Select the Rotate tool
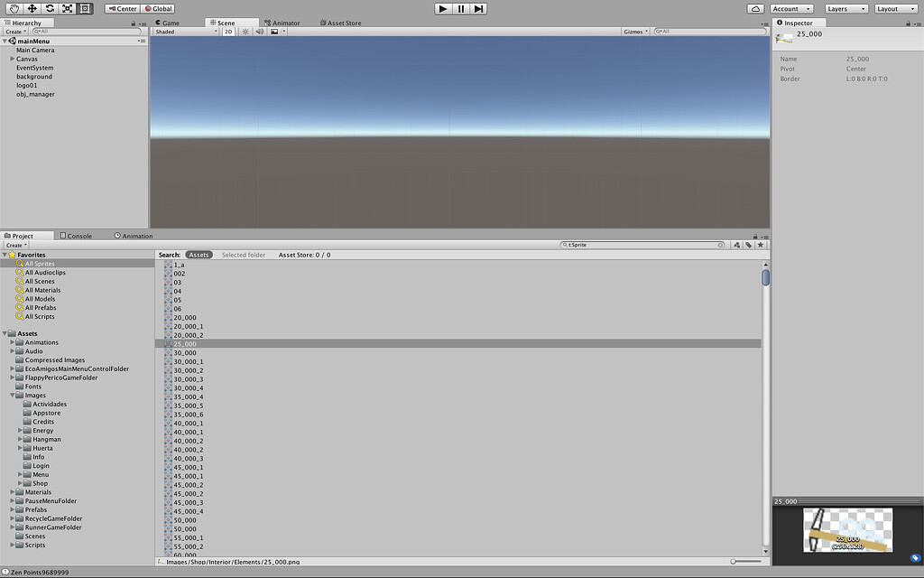The width and height of the screenshot is (924, 578). tap(50, 8)
